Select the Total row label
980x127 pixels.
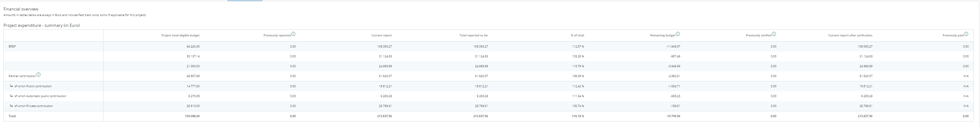pos(12,116)
